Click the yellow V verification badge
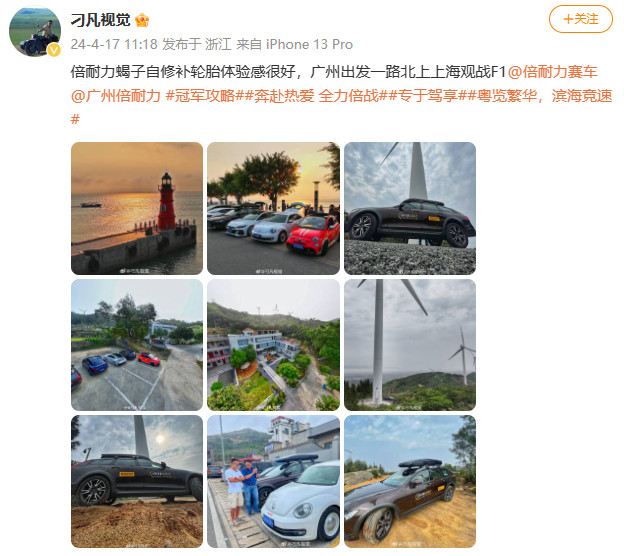The width and height of the screenshot is (624, 556). pyautogui.click(x=54, y=50)
